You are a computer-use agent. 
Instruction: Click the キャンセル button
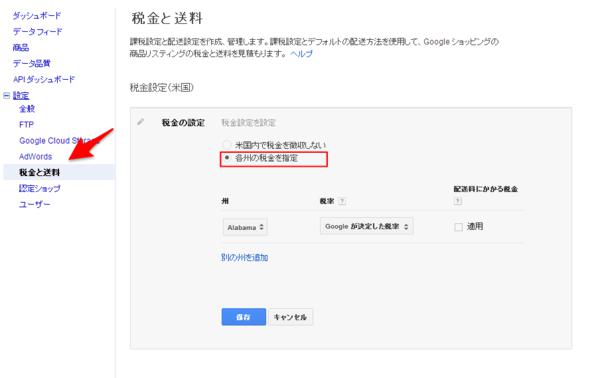point(290,317)
